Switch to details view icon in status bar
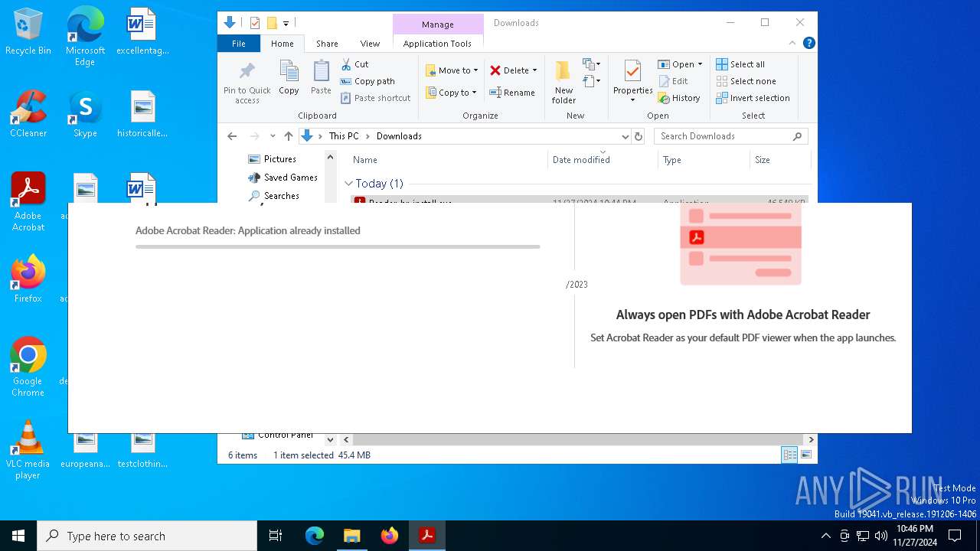 pyautogui.click(x=789, y=455)
